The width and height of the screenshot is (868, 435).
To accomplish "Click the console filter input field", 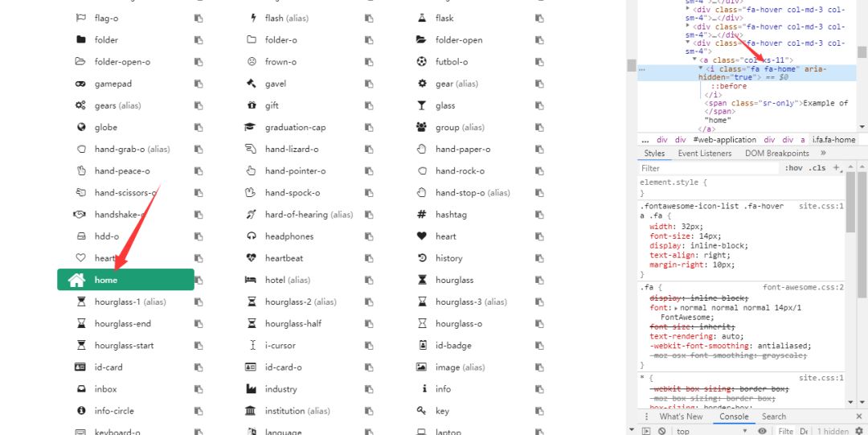I will [x=785, y=431].
